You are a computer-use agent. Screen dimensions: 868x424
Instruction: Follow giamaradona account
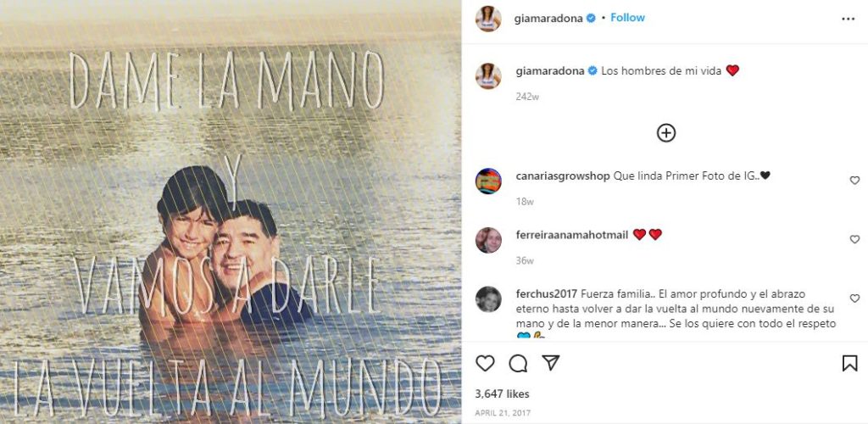pyautogui.click(x=628, y=18)
